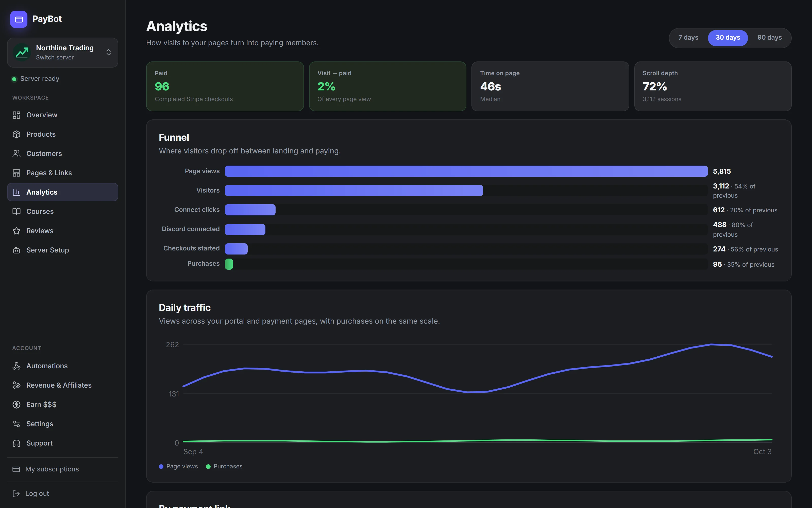
Task: Open Revenue & Affiliates
Action: coord(62,385)
